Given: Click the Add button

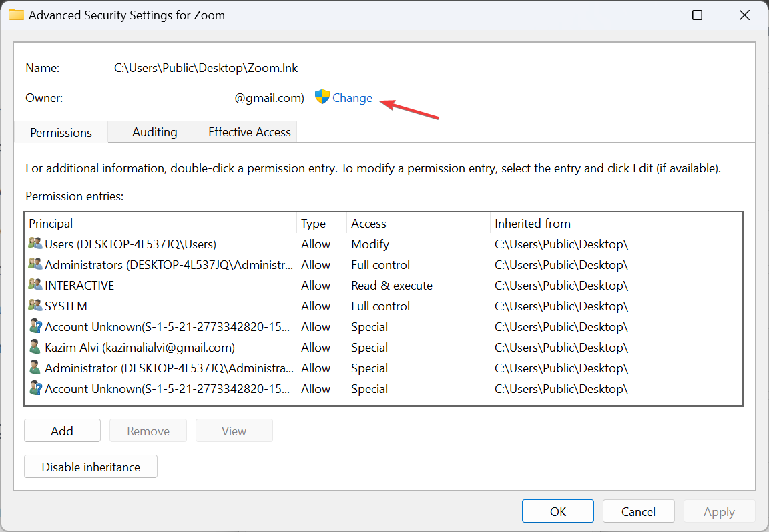Looking at the screenshot, I should [x=62, y=431].
